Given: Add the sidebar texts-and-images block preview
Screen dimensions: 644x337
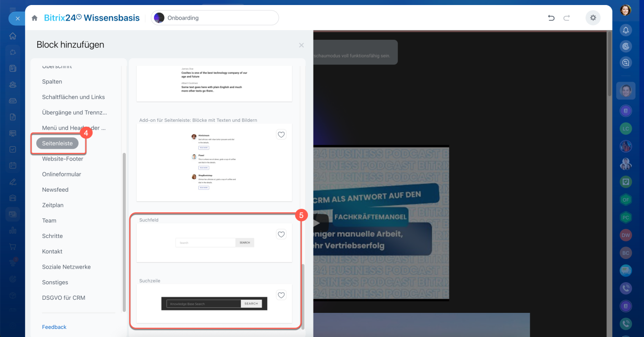Looking at the screenshot, I should (214, 162).
